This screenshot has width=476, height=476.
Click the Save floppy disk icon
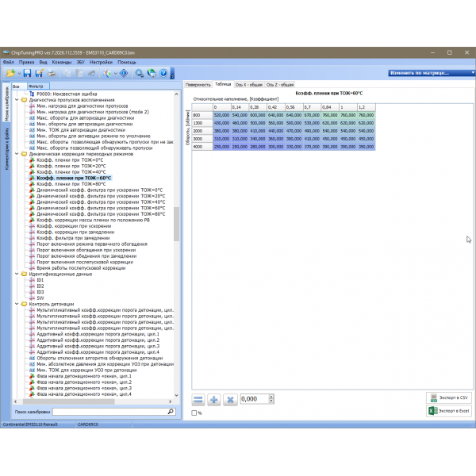click(x=26, y=73)
